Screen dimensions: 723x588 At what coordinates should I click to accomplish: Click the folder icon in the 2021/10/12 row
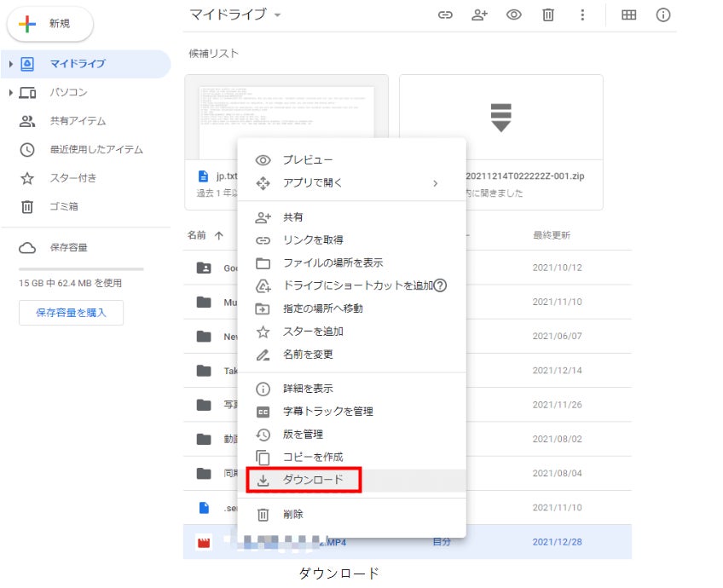tap(204, 268)
